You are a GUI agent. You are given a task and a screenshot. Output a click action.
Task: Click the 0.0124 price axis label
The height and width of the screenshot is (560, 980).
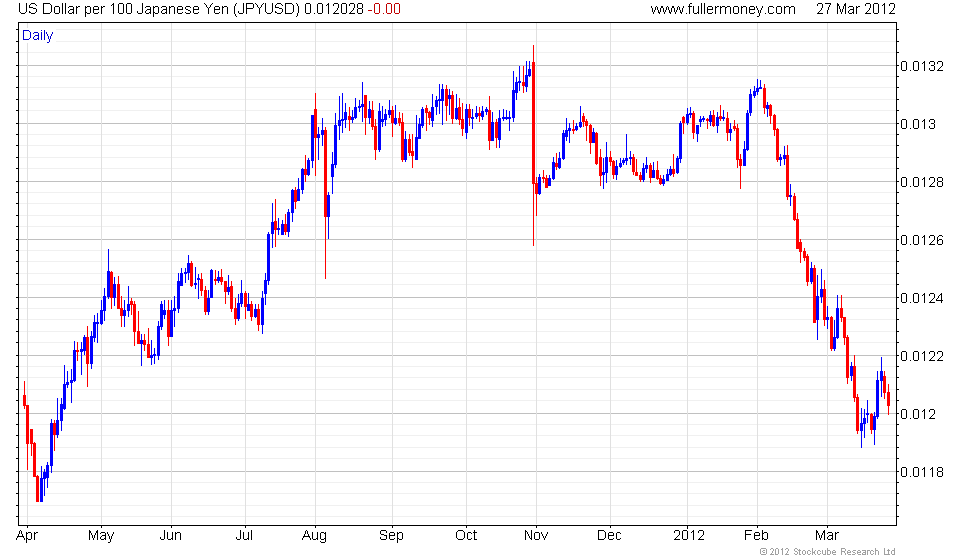point(922,298)
